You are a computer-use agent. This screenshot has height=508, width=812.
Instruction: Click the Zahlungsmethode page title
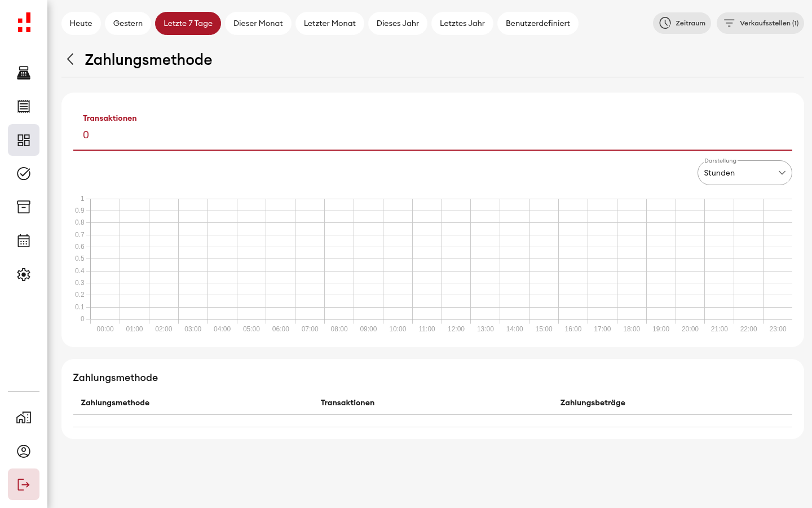tap(148, 59)
